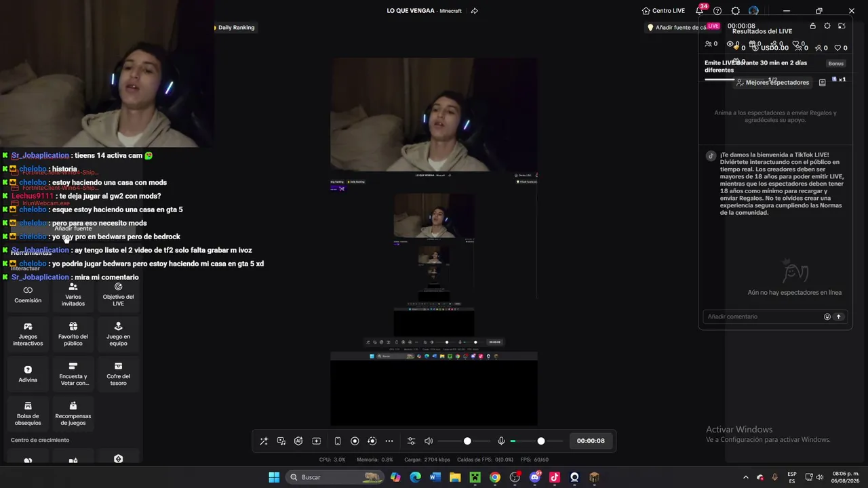Image resolution: width=868 pixels, height=488 pixels.
Task: Open Favorito del público
Action: pyautogui.click(x=73, y=335)
